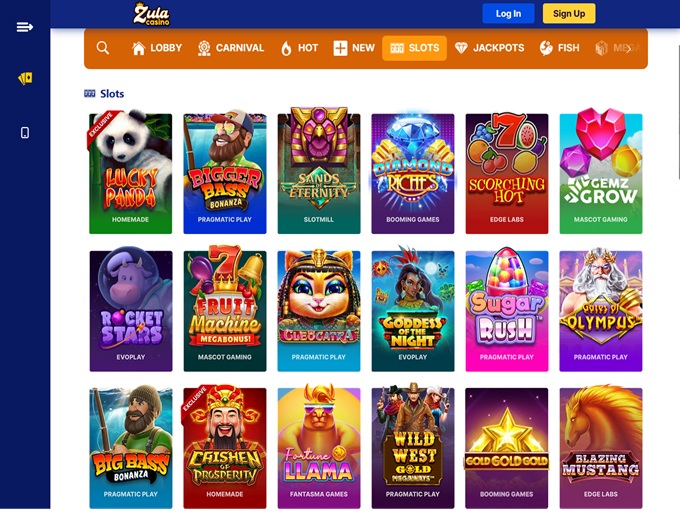Go to Lobby via the house icon

157,48
